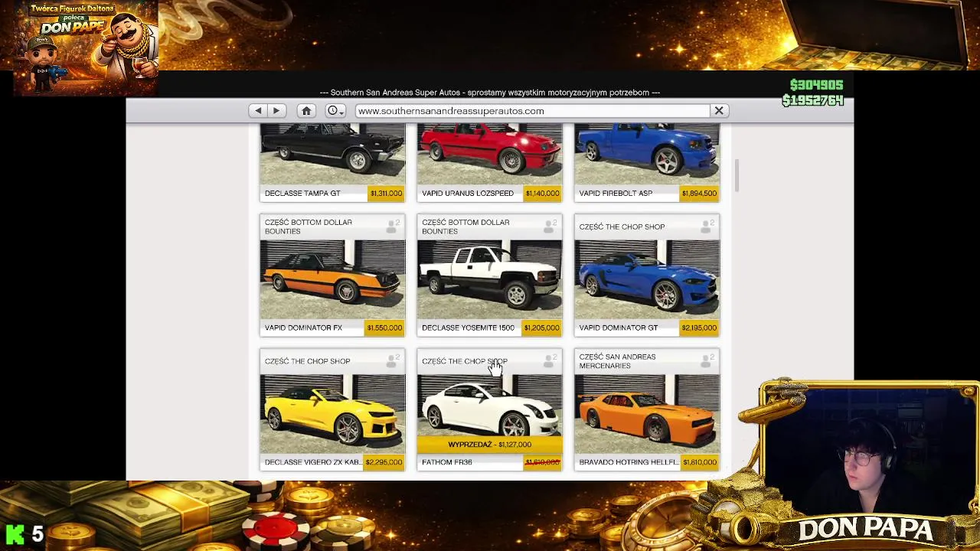Open the Fathom FR36 car image
This screenshot has height=551, width=980.
(x=489, y=406)
